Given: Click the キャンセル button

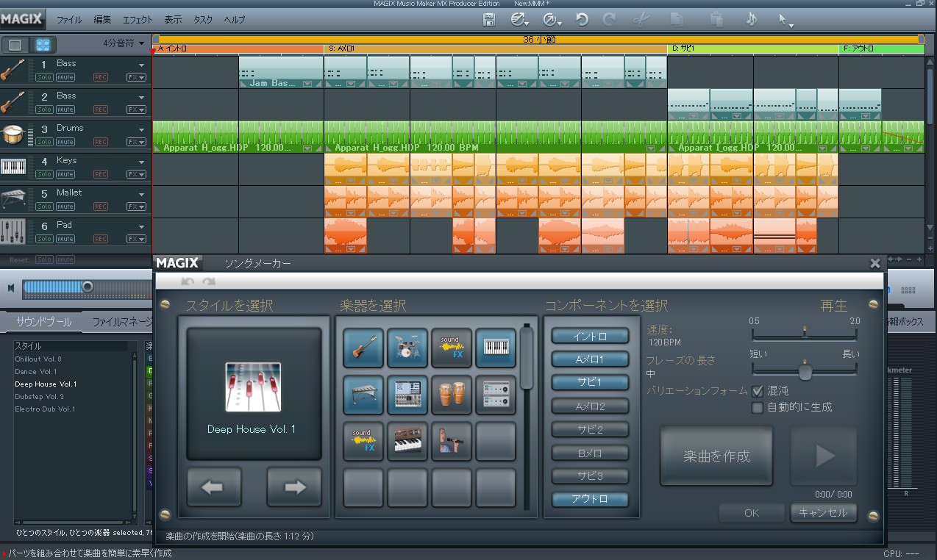Looking at the screenshot, I should click(x=824, y=513).
